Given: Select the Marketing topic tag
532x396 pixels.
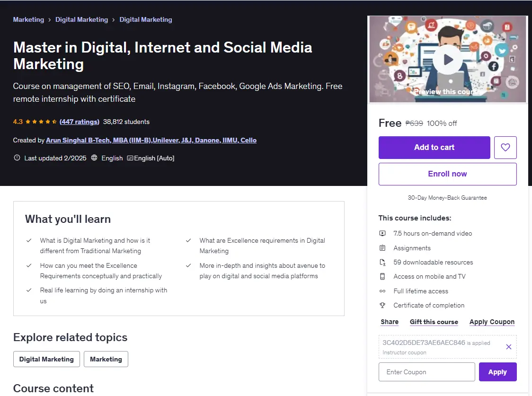Looking at the screenshot, I should click(106, 359).
